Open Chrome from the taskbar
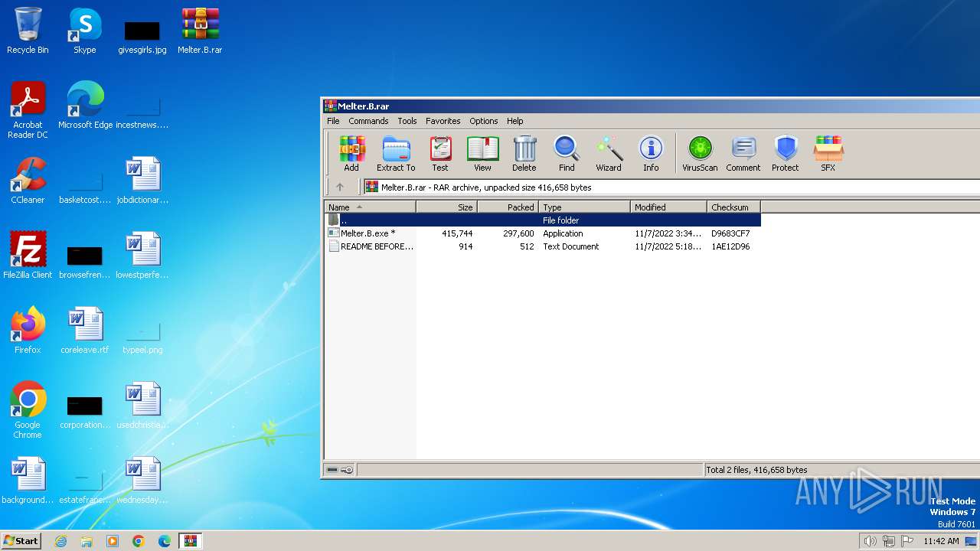Image resolution: width=980 pixels, height=551 pixels. click(x=139, y=541)
